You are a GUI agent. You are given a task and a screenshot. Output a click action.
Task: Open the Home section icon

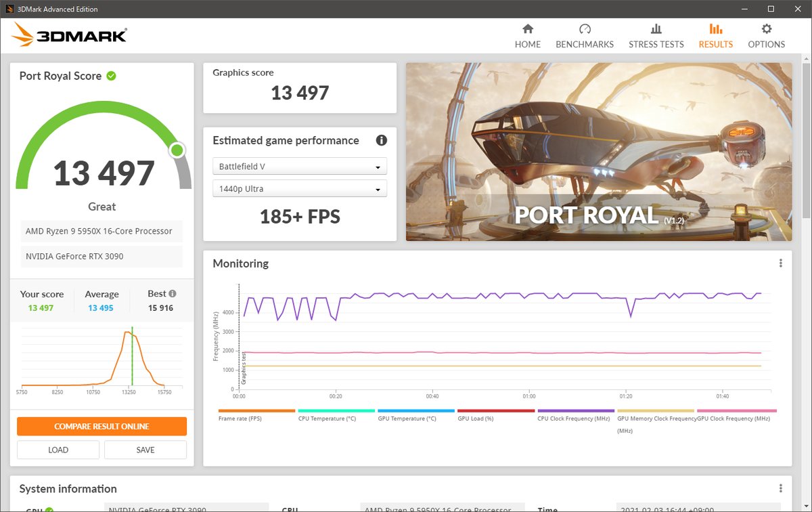point(528,29)
